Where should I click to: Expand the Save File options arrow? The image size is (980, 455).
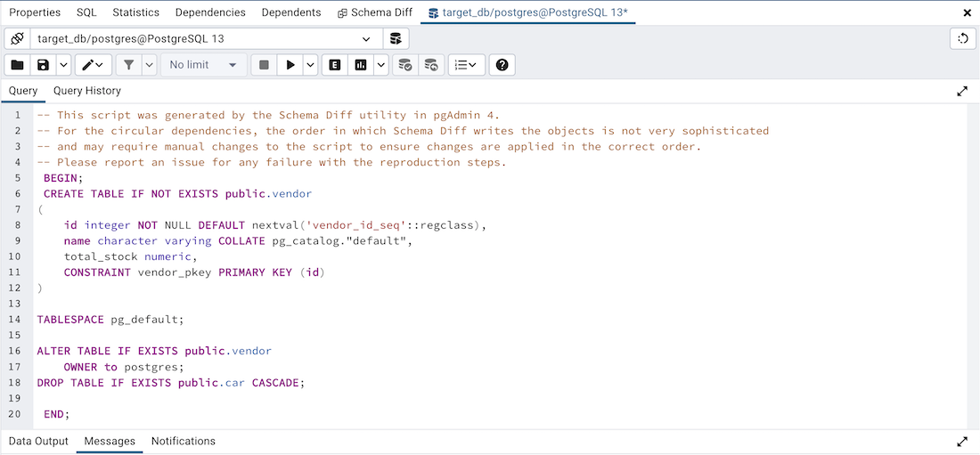pyautogui.click(x=63, y=65)
